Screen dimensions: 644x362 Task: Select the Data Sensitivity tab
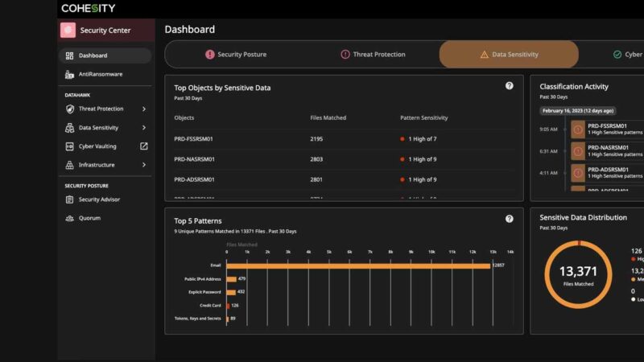[508, 55]
